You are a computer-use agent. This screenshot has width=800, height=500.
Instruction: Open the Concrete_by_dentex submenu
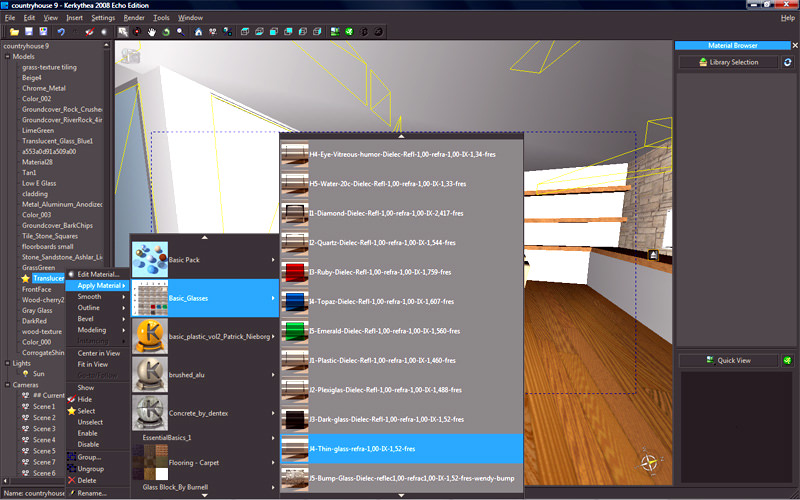[205, 413]
